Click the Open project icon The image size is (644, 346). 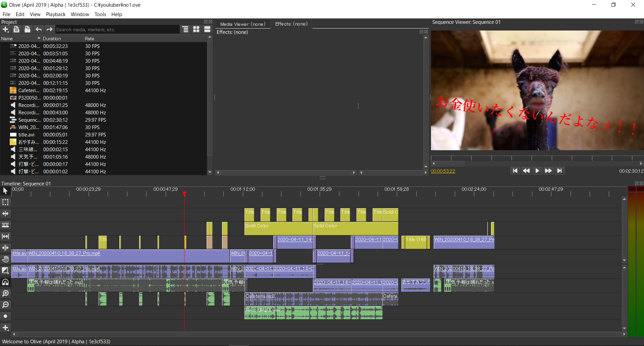(x=16, y=30)
